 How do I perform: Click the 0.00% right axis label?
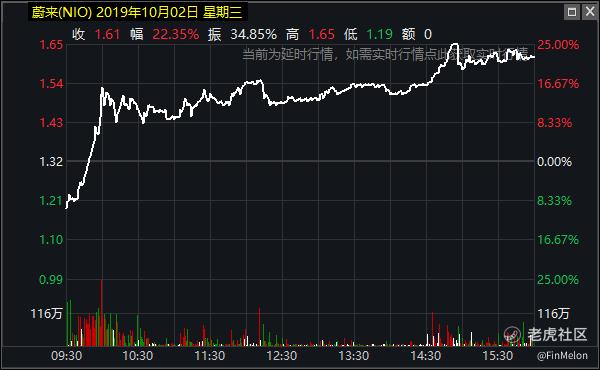(x=554, y=161)
